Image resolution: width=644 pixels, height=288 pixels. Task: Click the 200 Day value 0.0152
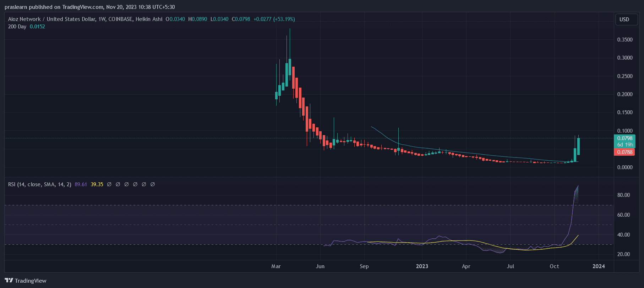click(37, 27)
